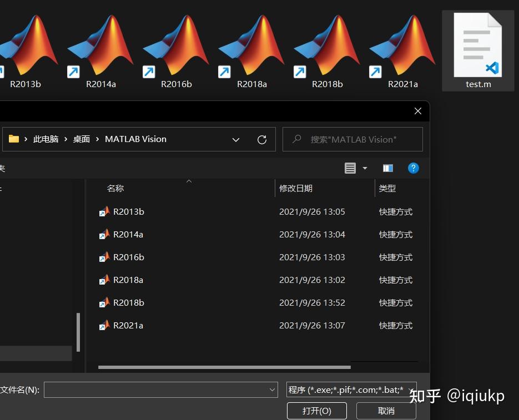Click the 打开(O) button
This screenshot has height=420, width=519.
(317, 411)
